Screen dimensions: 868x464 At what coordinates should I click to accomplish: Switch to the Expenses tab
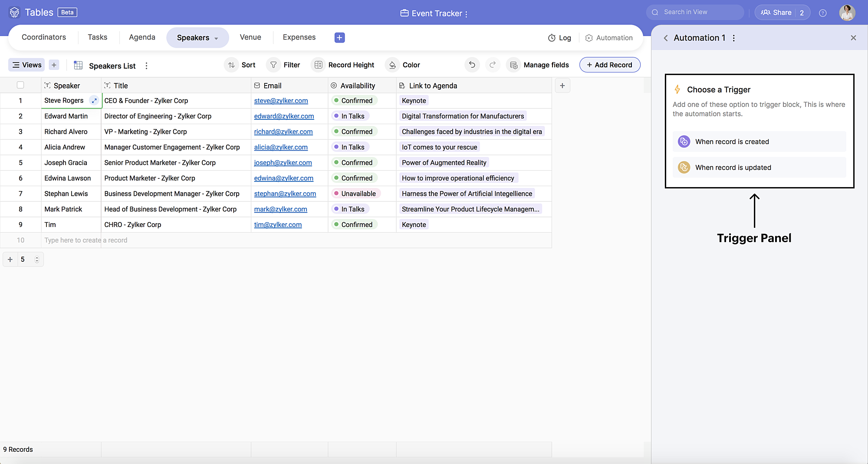(299, 37)
